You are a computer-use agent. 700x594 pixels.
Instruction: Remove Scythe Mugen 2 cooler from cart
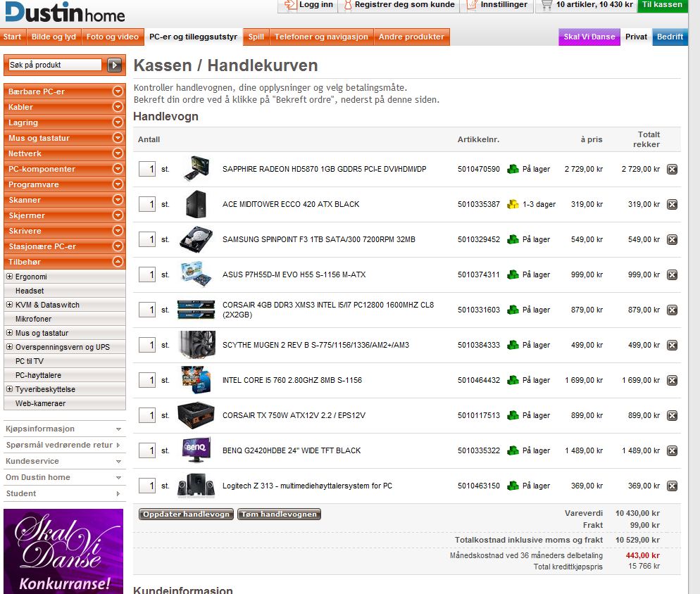click(672, 345)
